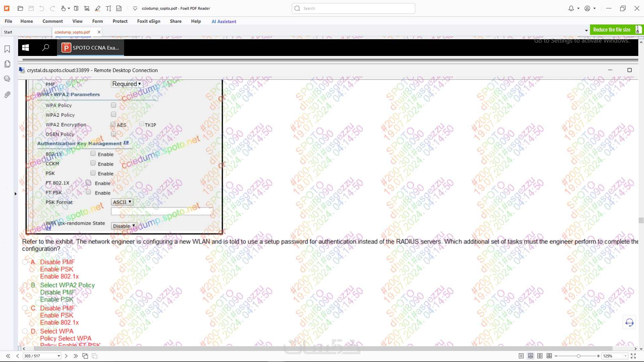Select answer option A radio button
Viewport: 644px width, 362px height.
click(25, 262)
